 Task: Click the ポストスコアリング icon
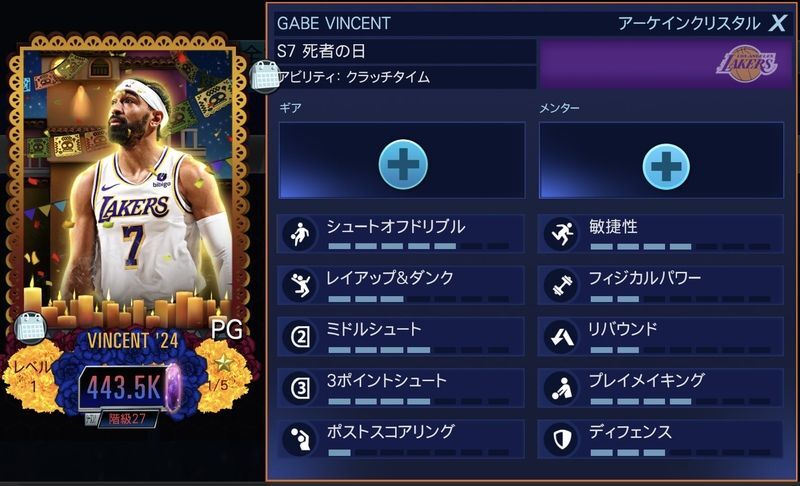click(x=299, y=439)
